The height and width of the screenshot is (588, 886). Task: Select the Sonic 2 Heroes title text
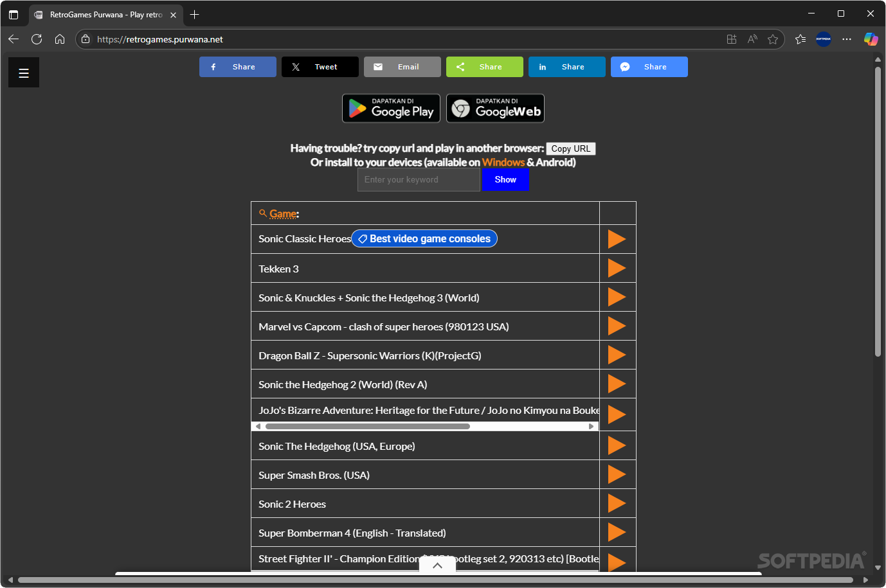pyautogui.click(x=292, y=504)
